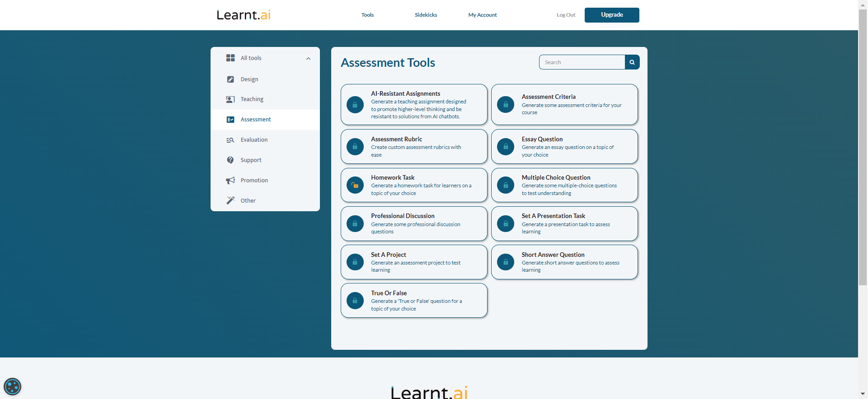The width and height of the screenshot is (868, 399).
Task: Open the Multiple Choice Question tool
Action: coord(564,185)
